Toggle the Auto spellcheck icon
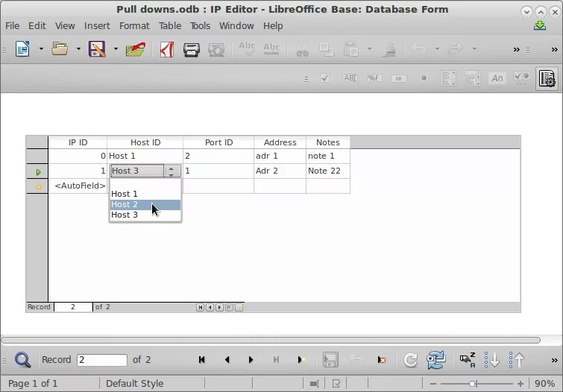563x392 pixels. [271, 49]
